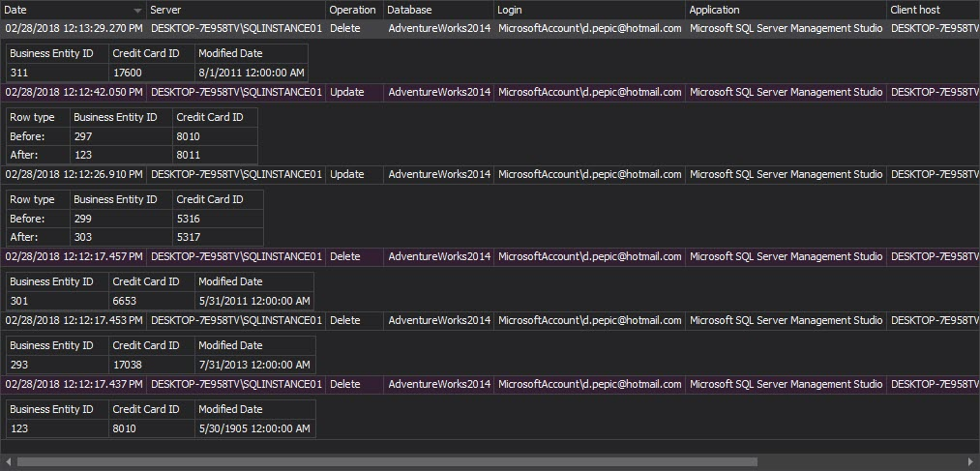Click Credit Card ID value 5316

click(189, 219)
